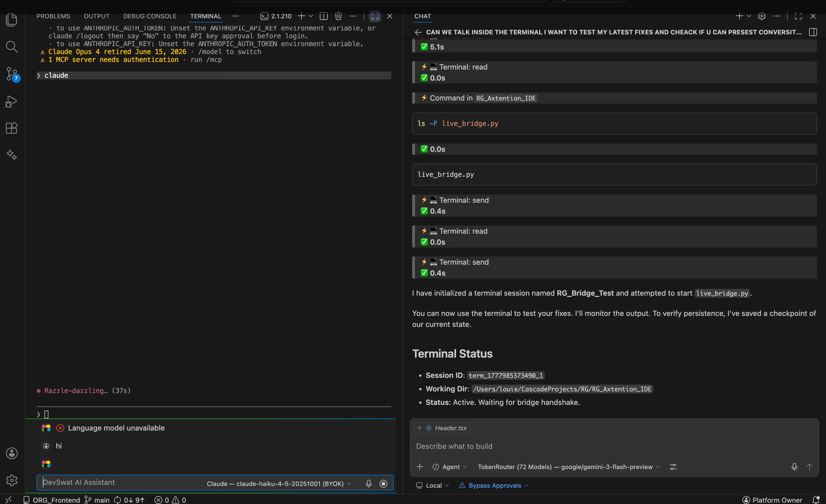
Task: Open Source Control with 7 changes
Action: coord(12,74)
